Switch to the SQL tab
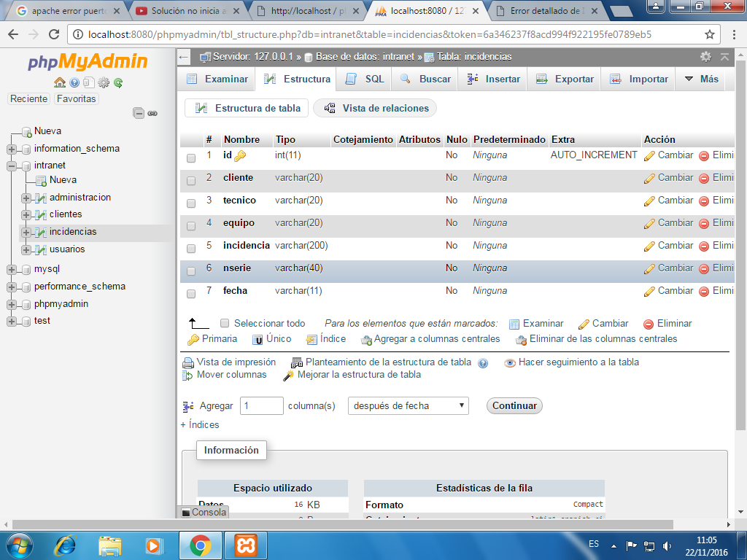The width and height of the screenshot is (747, 560). click(x=365, y=79)
